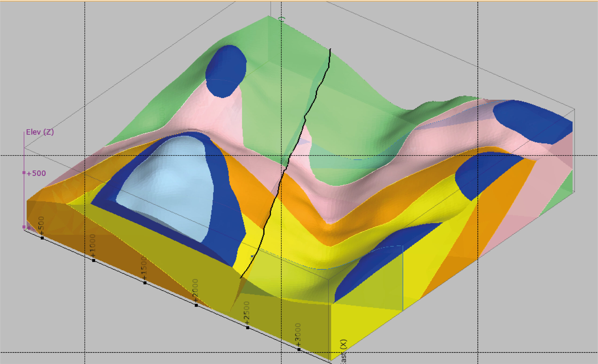Click the dark blue ellipsoid on green hilltop
The height and width of the screenshot is (364, 598).
(x=226, y=71)
